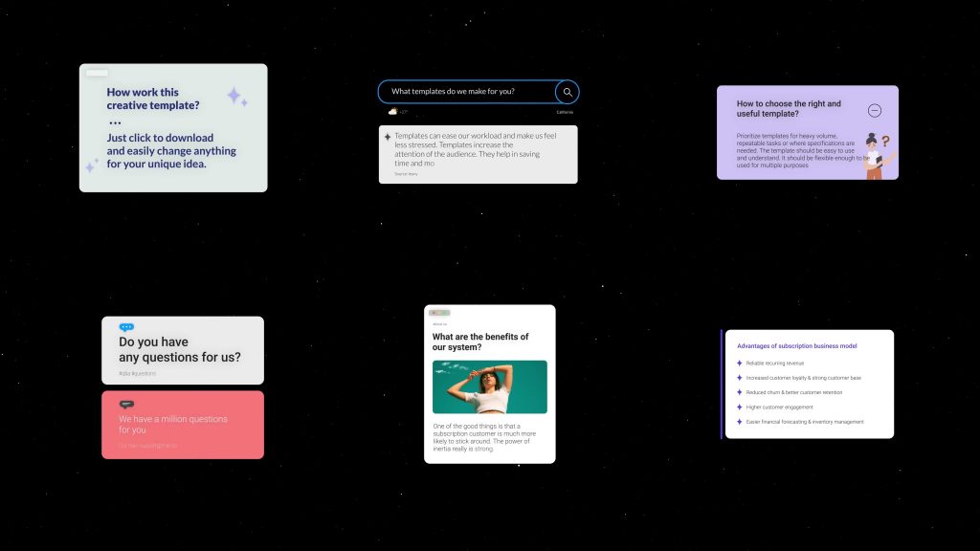980x551 pixels.
Task: Click the dark chat bubble on red card
Action: [126, 405]
